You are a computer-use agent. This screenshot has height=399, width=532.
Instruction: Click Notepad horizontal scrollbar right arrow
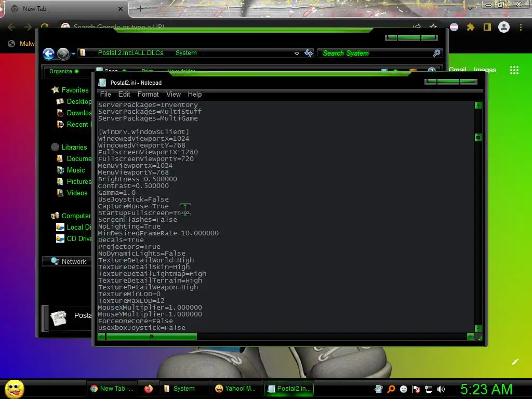pos(470,337)
